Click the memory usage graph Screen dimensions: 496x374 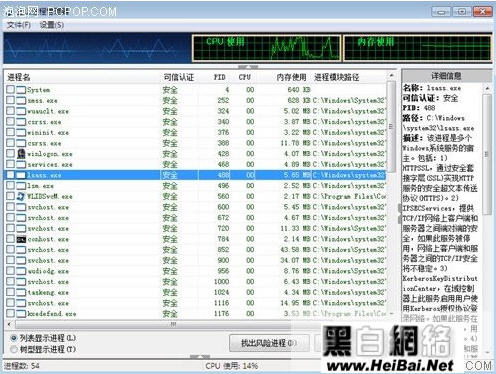(x=418, y=48)
